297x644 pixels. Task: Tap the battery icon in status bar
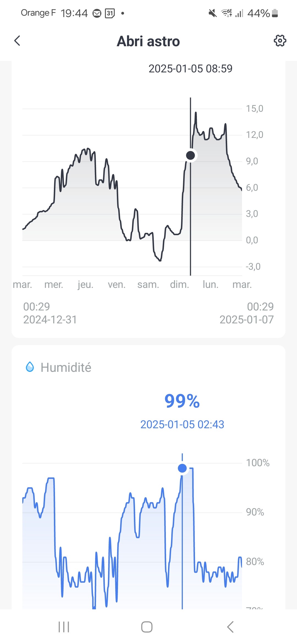coord(275,13)
